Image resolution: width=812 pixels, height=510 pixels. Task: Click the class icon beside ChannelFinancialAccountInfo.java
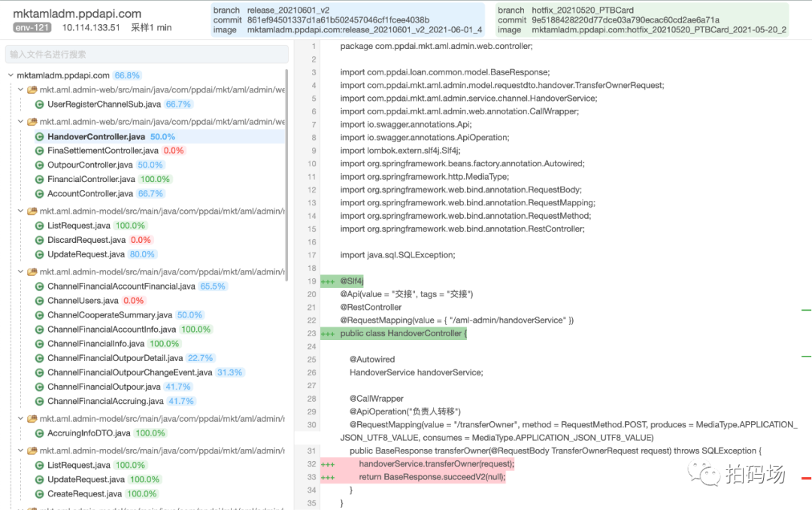tap(39, 329)
